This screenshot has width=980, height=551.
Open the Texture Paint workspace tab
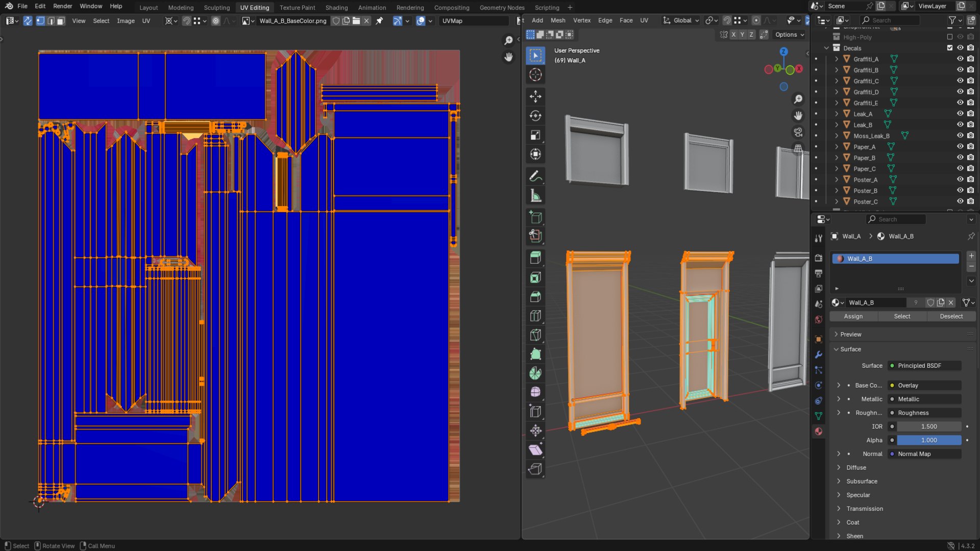pyautogui.click(x=297, y=8)
